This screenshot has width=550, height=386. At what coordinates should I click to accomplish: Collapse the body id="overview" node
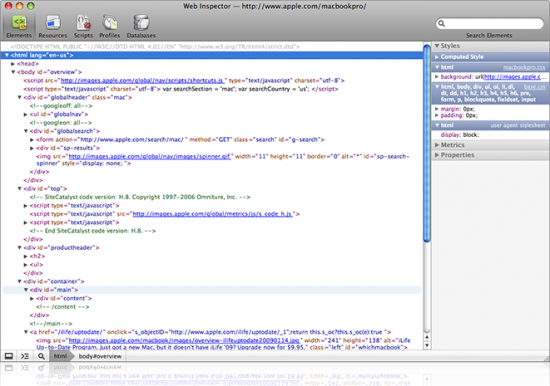coord(13,72)
